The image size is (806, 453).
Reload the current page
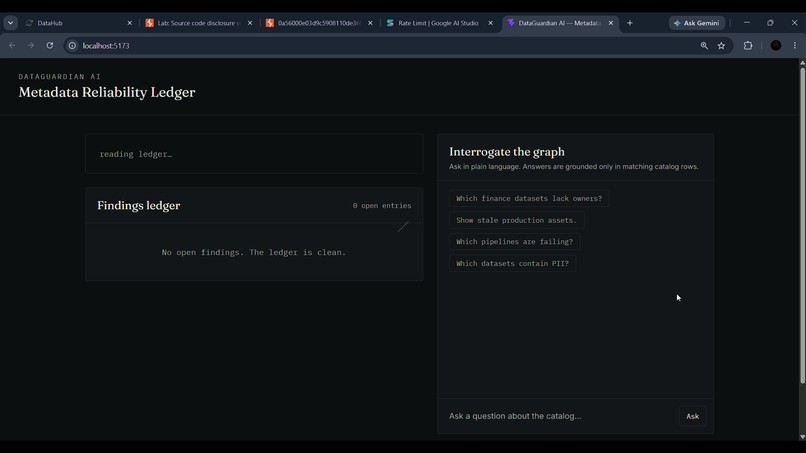click(x=49, y=45)
